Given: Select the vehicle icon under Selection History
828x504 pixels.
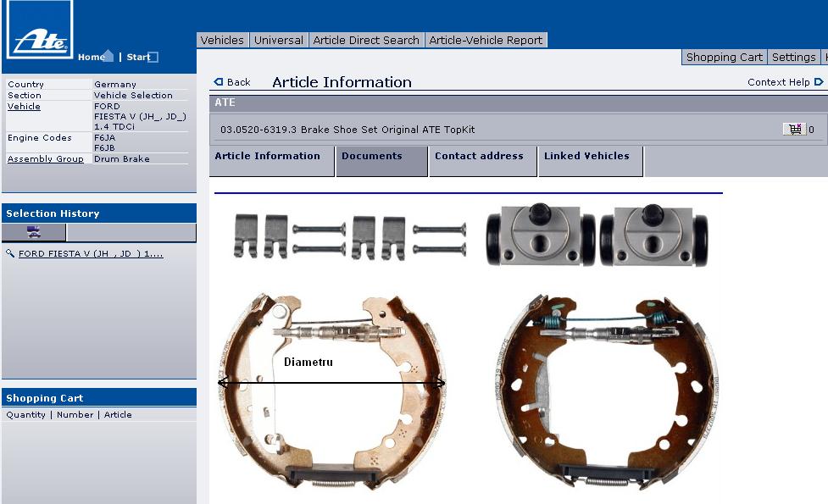Looking at the screenshot, I should [34, 233].
